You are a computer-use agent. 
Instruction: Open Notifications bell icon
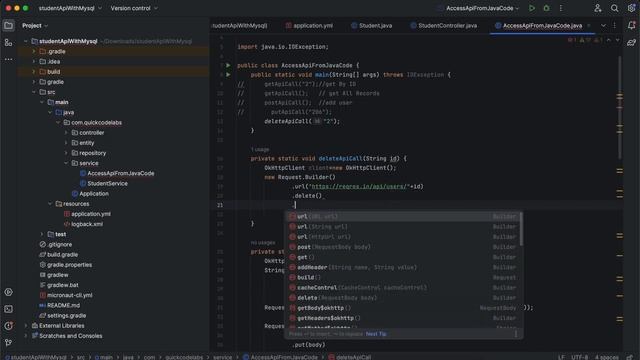[x=631, y=26]
